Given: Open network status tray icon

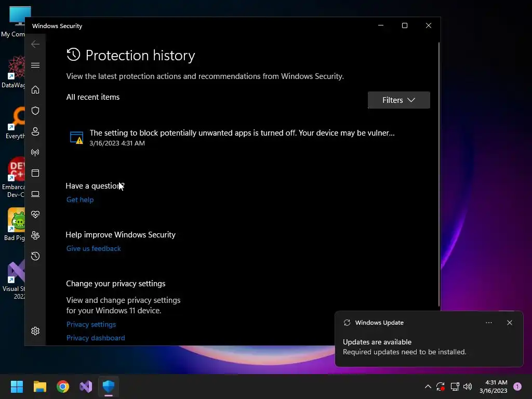Looking at the screenshot, I should (455, 387).
